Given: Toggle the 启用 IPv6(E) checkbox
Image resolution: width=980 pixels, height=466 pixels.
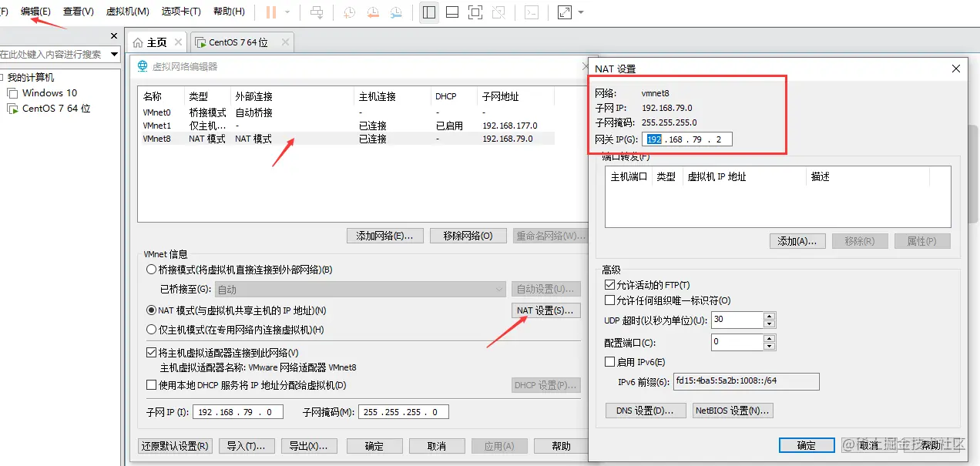Looking at the screenshot, I should [x=610, y=362].
